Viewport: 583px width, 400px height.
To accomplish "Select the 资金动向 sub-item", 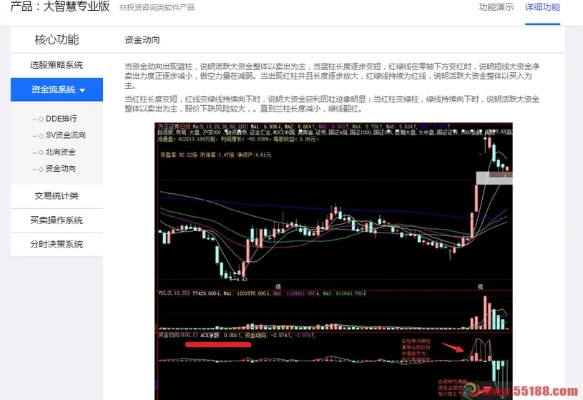I will coord(60,168).
